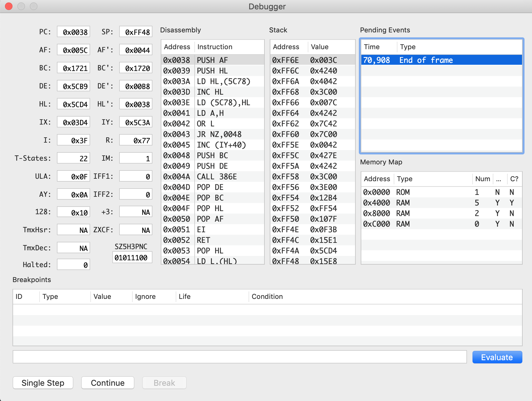Screen dimensions: 532x401
Task: Click the Continue button
Action: (108, 383)
